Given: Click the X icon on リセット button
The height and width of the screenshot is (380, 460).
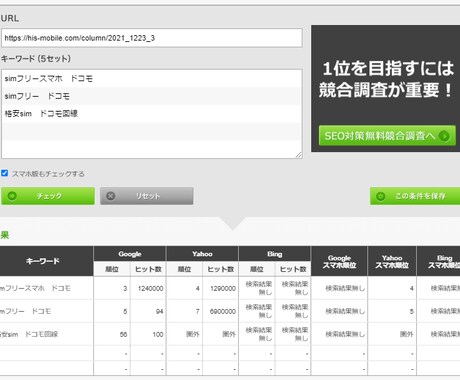Looking at the screenshot, I should (111, 196).
